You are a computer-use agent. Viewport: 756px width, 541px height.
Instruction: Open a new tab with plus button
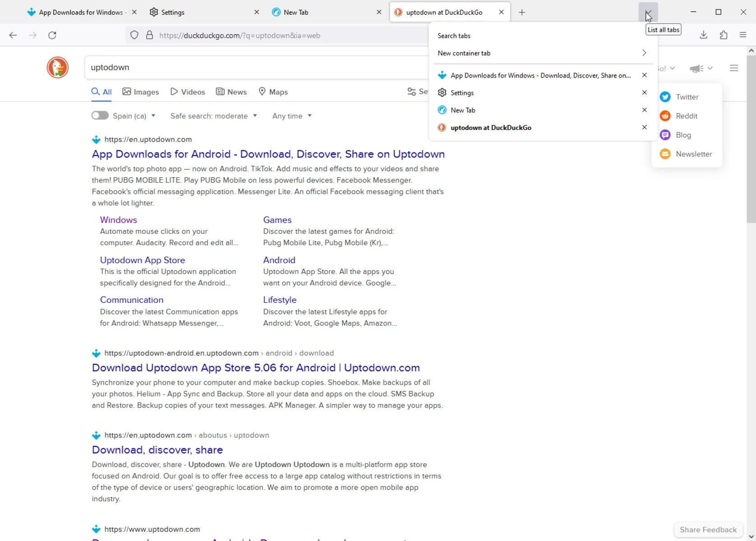[522, 12]
